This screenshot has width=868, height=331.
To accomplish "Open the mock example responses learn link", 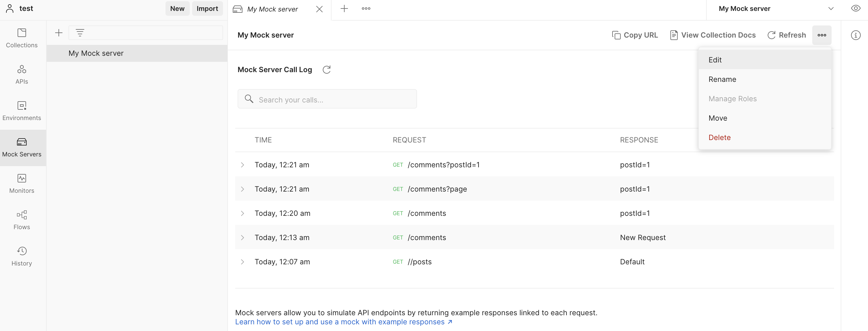I will (x=343, y=322).
